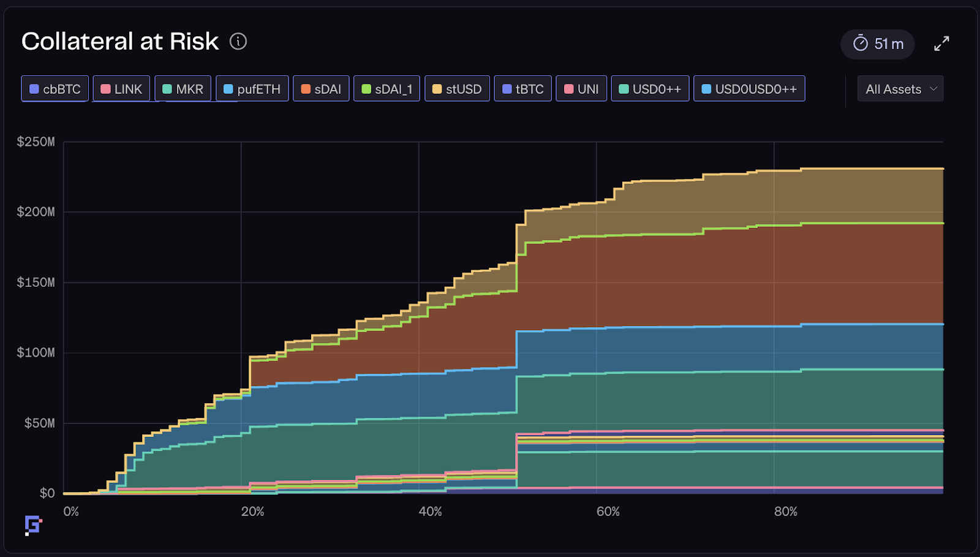The width and height of the screenshot is (980, 557).
Task: Toggle the cbBTC legend series
Action: coord(55,89)
